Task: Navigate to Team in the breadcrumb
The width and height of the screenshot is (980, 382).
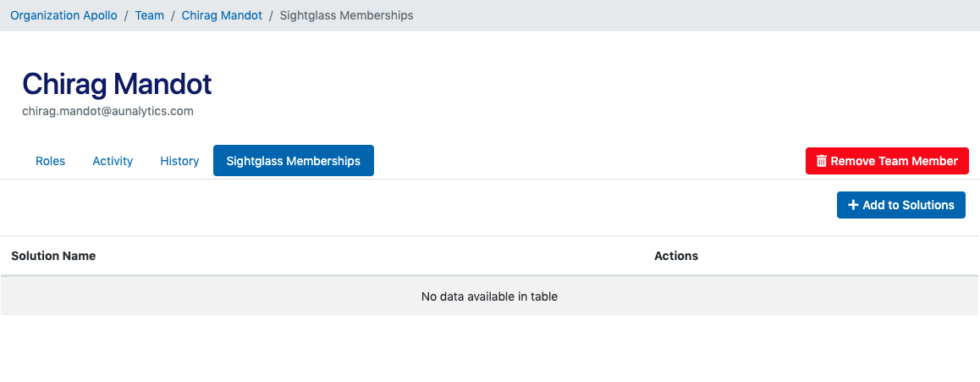Action: (150, 15)
